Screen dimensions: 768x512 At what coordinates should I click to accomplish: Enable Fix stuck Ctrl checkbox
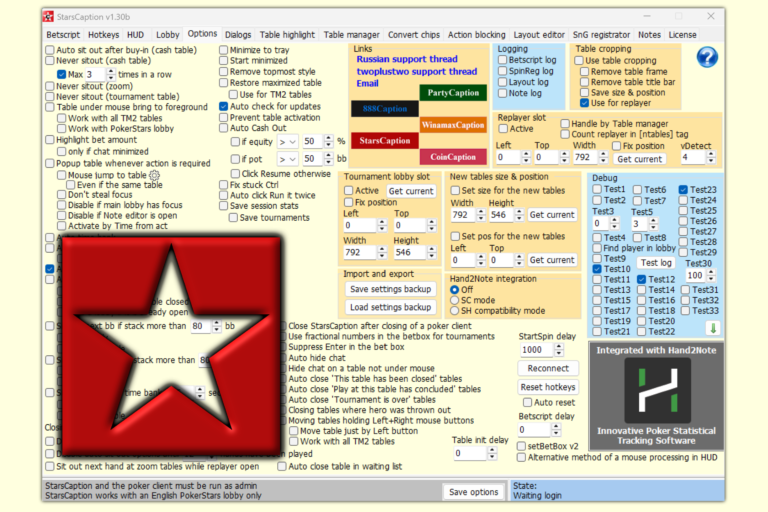coord(223,185)
